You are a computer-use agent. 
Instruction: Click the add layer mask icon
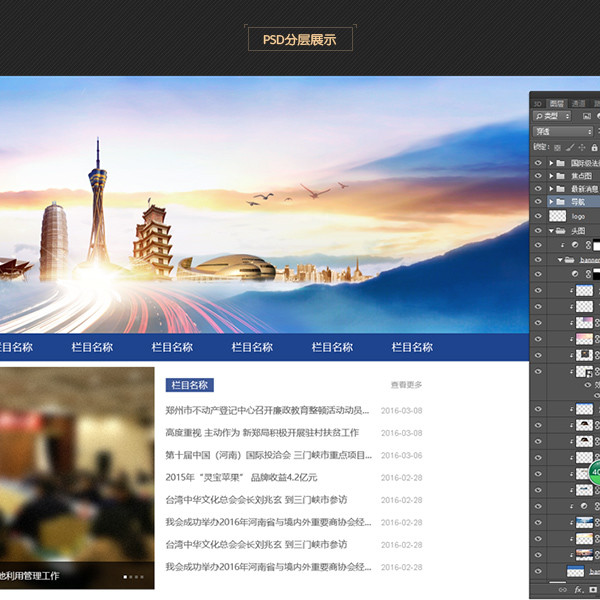[x=593, y=590]
